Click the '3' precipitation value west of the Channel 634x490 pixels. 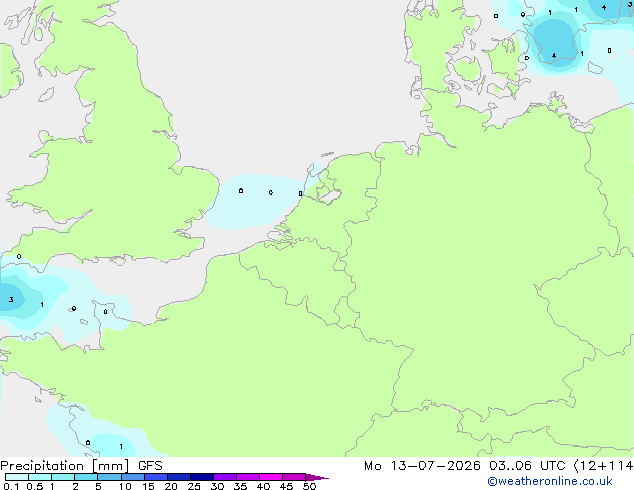point(11,300)
